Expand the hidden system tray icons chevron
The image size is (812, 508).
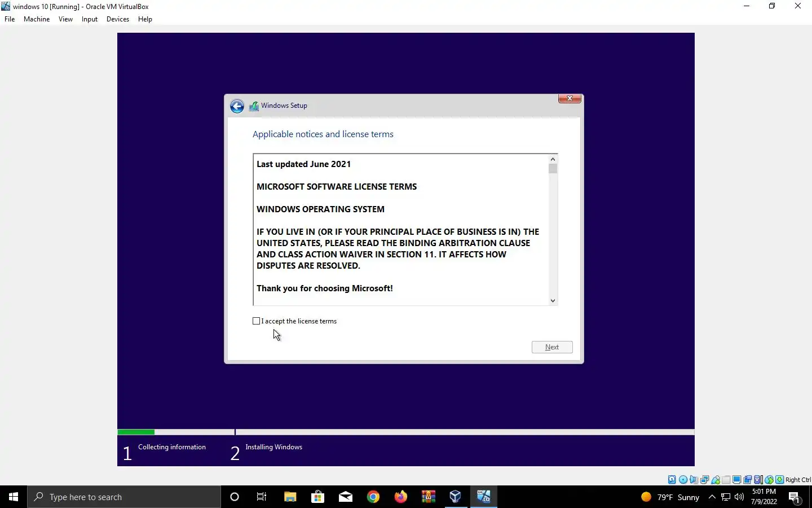pos(712,497)
